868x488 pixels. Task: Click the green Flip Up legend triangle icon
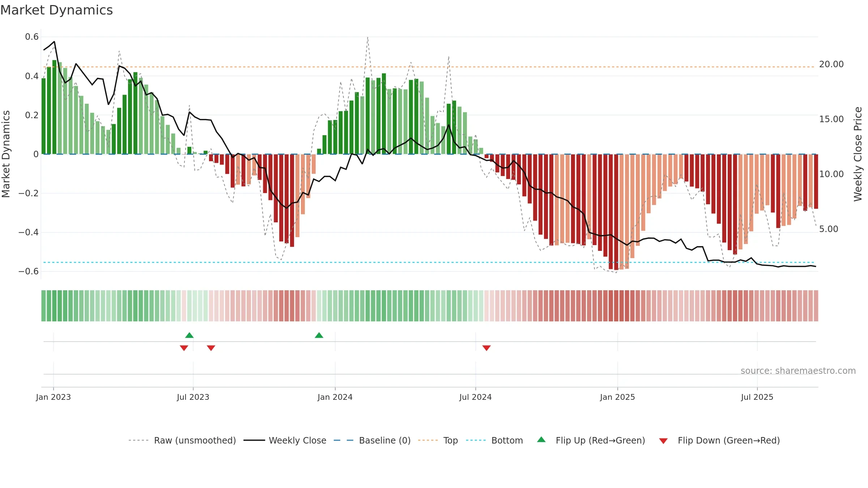point(541,440)
